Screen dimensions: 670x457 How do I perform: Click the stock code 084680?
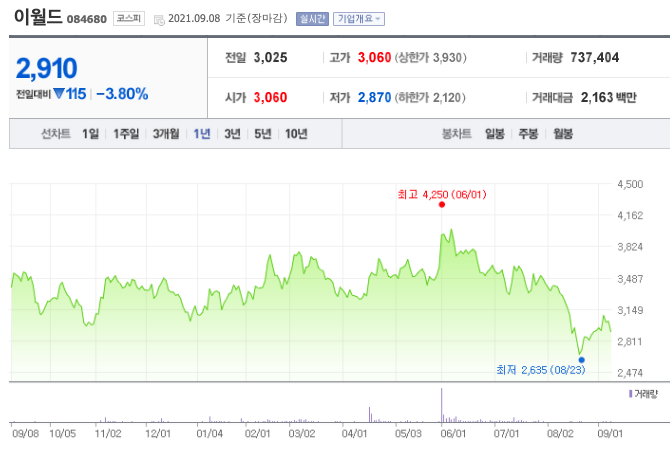[x=87, y=20]
